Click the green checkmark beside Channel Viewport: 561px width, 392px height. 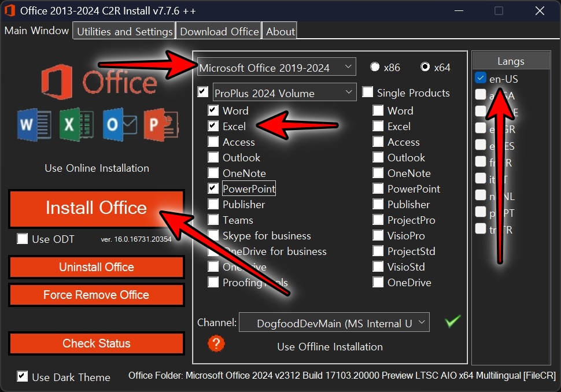tap(453, 321)
